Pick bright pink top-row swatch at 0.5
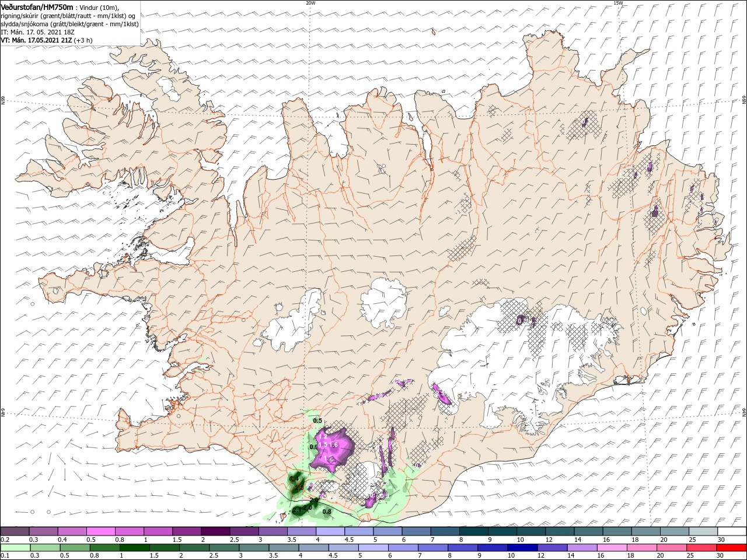Screen dimensions: 747x560 (100, 531)
